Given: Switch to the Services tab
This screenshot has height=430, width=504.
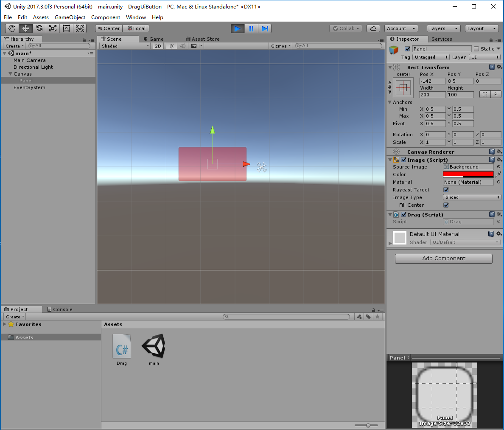Looking at the screenshot, I should (x=442, y=39).
